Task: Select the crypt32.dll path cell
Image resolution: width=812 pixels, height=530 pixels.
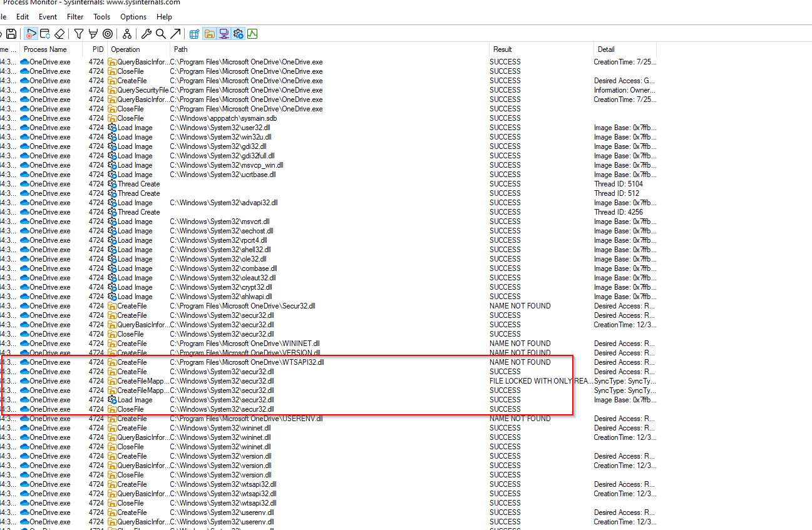Action: pos(221,287)
